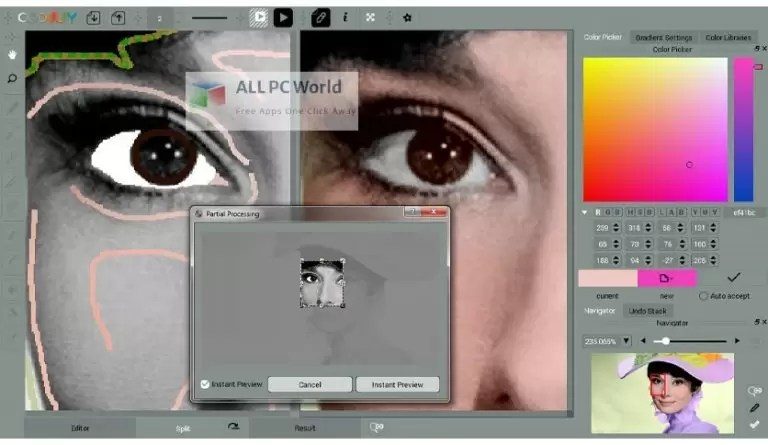
Task: Click the Color Picker panel float icon
Action: coord(757,48)
